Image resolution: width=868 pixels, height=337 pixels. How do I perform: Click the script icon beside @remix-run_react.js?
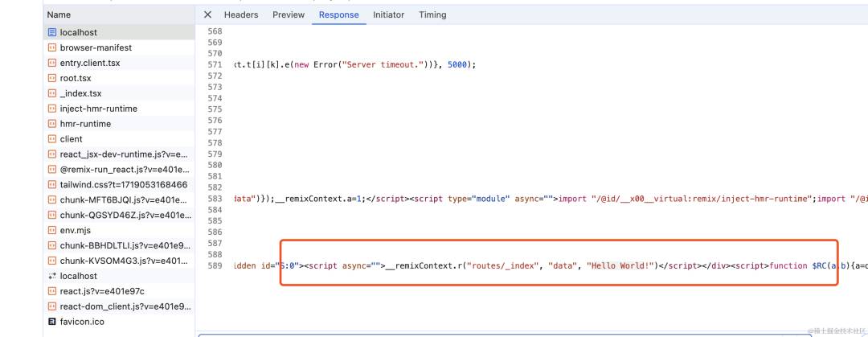click(x=52, y=170)
